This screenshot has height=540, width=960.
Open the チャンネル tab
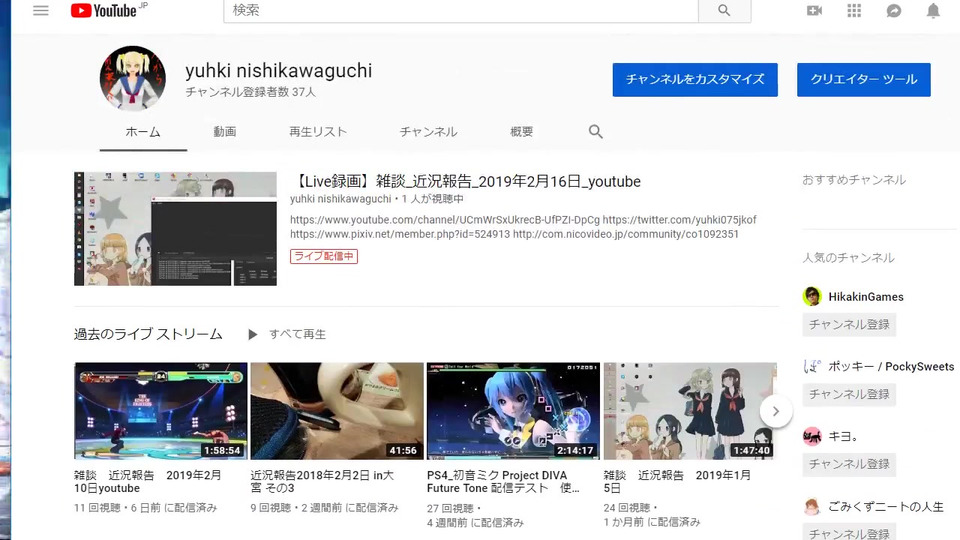[429, 132]
